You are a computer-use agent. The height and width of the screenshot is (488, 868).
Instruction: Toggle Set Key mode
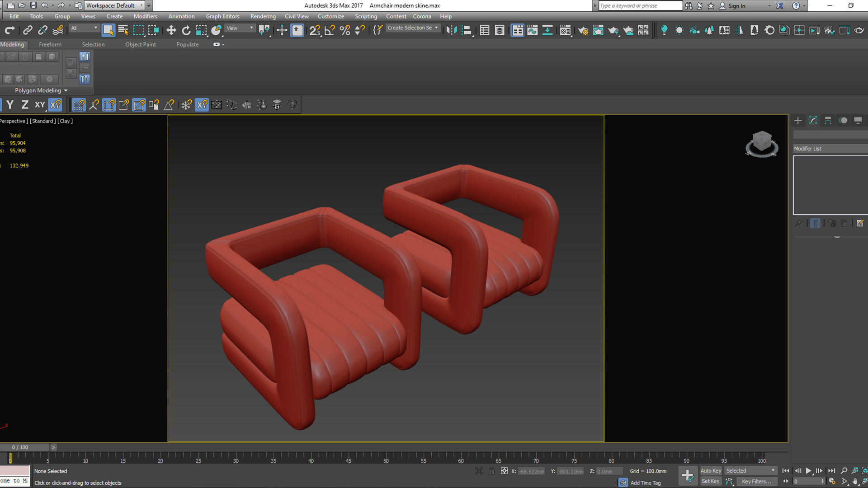tap(711, 481)
